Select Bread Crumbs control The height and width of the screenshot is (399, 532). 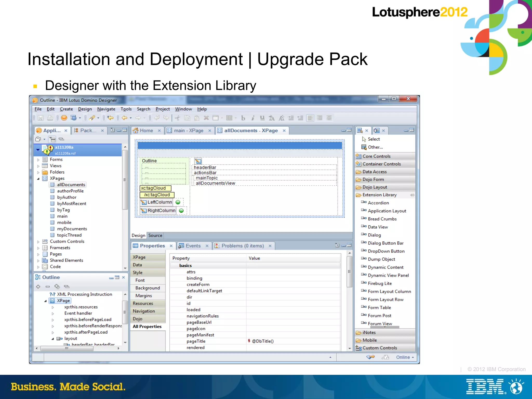click(x=379, y=219)
